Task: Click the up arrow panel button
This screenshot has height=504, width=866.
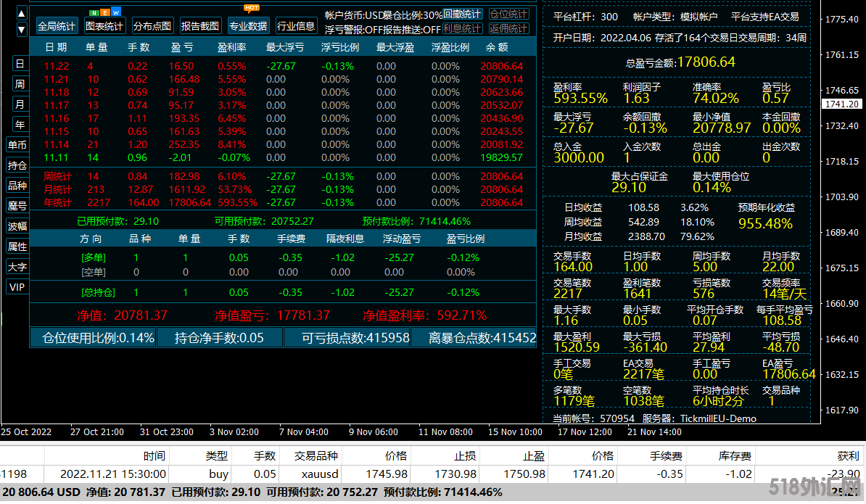Action: point(22,13)
